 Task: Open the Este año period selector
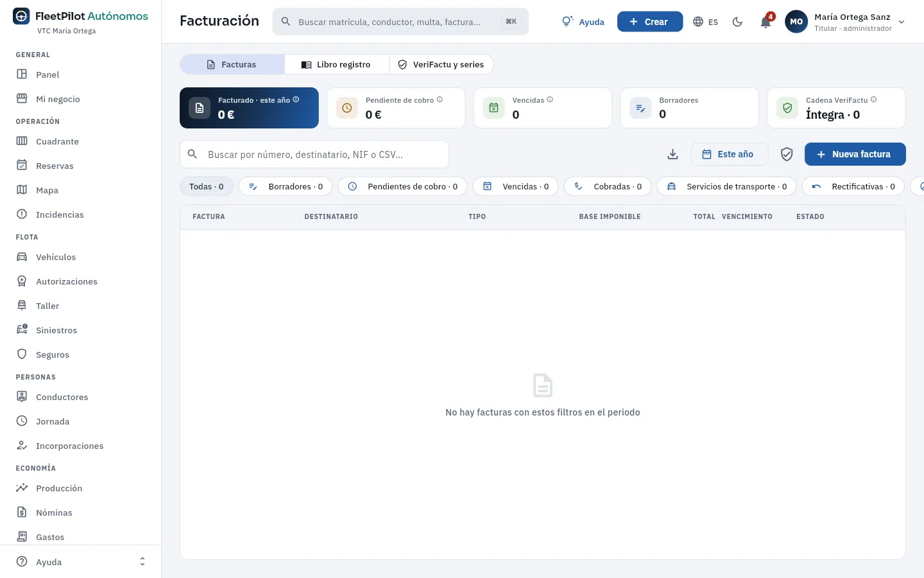(729, 154)
